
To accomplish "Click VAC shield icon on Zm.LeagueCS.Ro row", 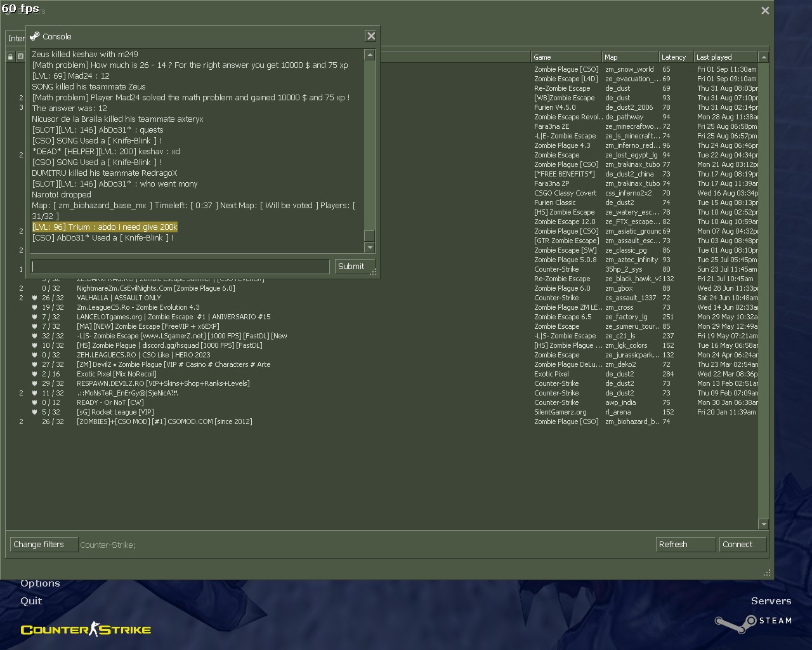I will (x=34, y=307).
